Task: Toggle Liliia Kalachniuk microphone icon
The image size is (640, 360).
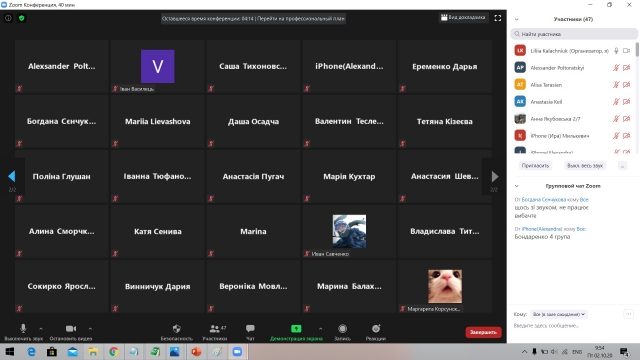Action: pyautogui.click(x=616, y=51)
